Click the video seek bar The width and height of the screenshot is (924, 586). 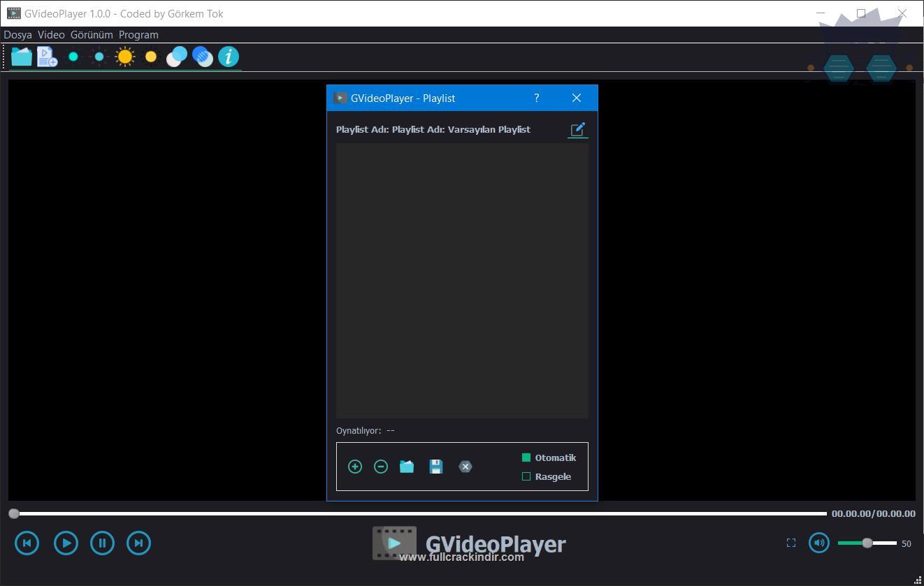point(419,513)
